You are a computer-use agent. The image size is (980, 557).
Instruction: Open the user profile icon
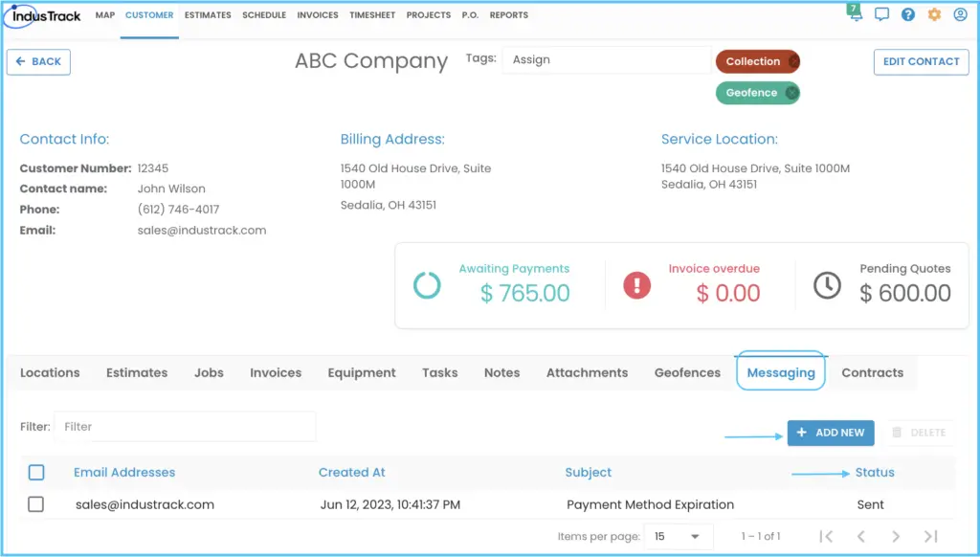[960, 14]
